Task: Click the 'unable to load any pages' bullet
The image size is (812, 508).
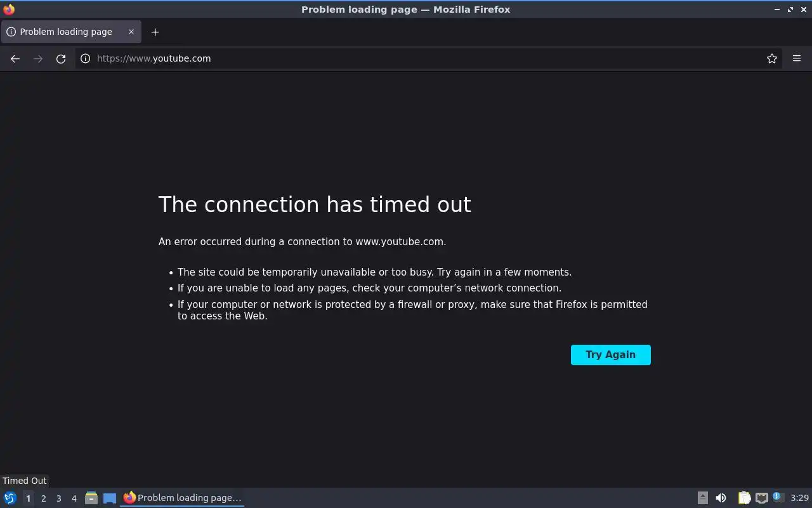Action: (x=369, y=288)
